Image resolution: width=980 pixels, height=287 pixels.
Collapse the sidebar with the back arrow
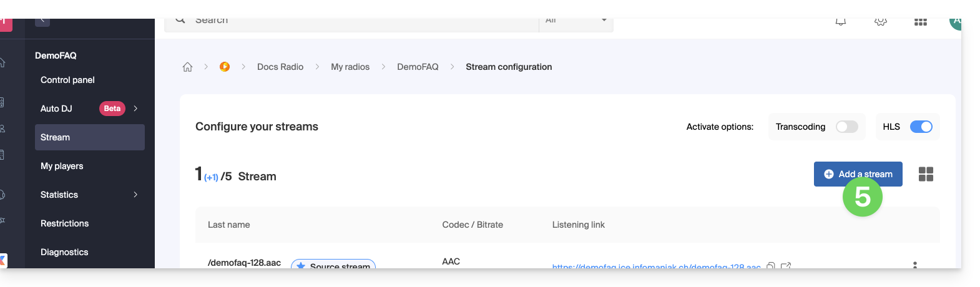click(42, 21)
